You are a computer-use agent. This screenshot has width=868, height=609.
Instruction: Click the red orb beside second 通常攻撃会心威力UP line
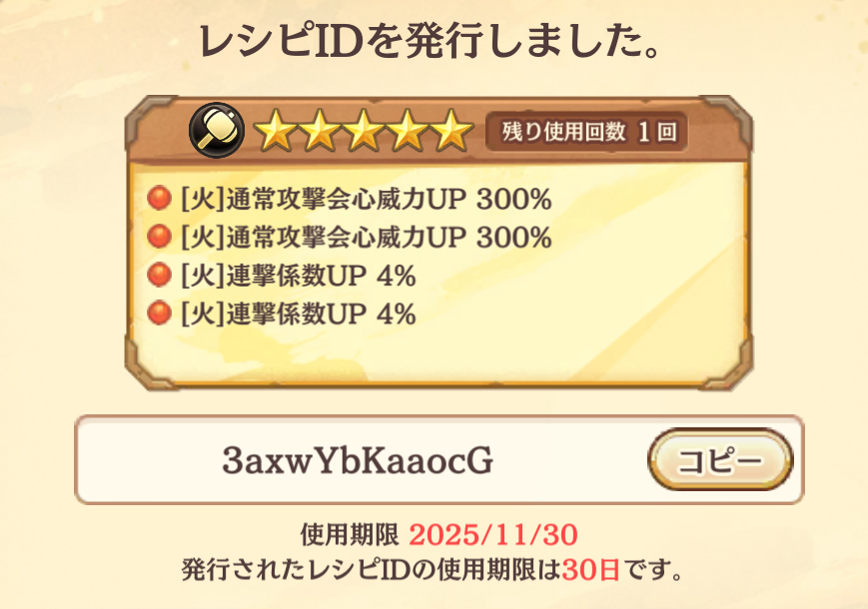(x=160, y=237)
